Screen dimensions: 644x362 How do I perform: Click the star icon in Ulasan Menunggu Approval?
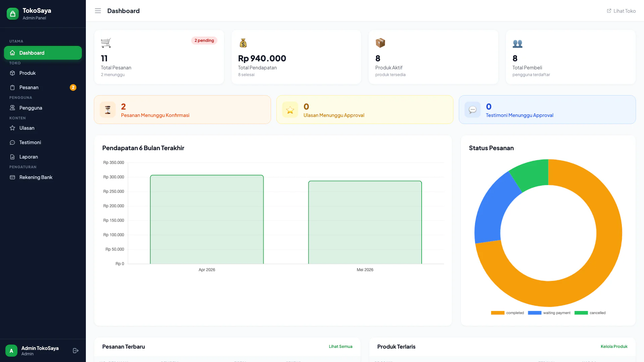290,110
